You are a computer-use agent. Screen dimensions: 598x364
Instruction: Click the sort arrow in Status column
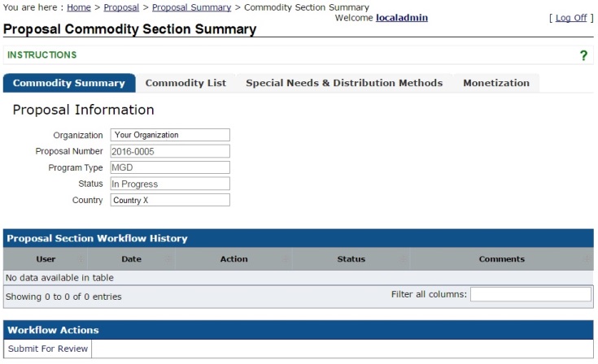tap(403, 259)
